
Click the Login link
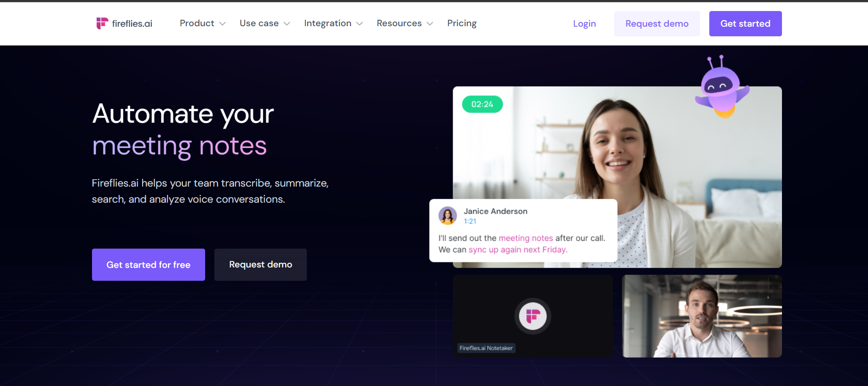[584, 23]
